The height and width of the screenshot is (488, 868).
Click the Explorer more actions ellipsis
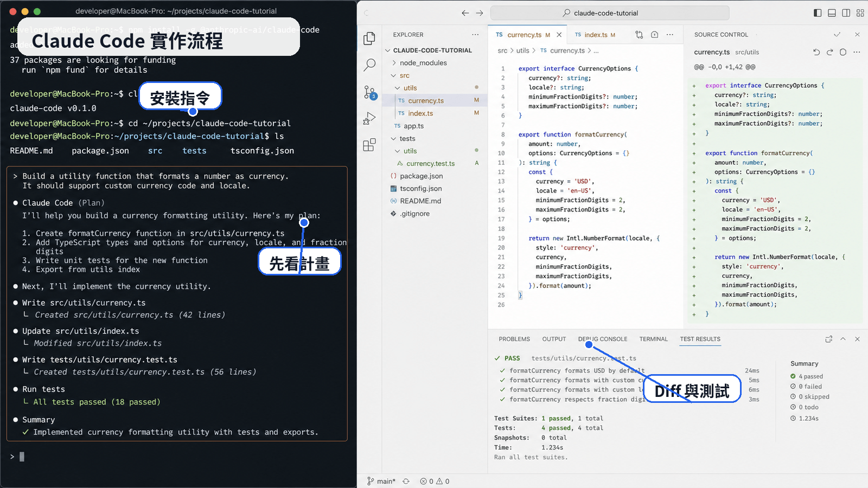[x=475, y=35]
